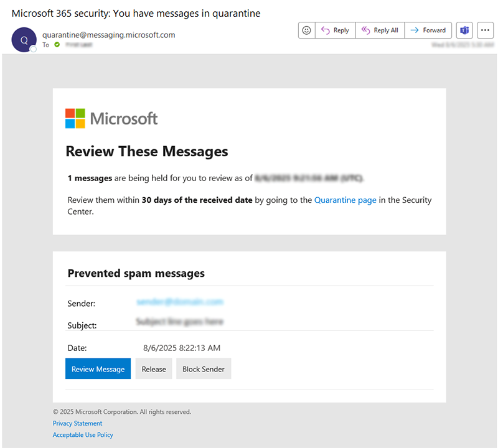
Task: Select the 2025 Microsoft Corporation copyright text
Action: click(122, 412)
